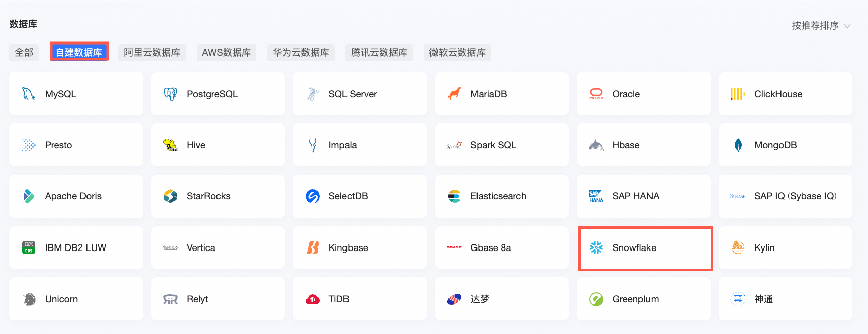Choose the IBM DB2 LUW label
The width and height of the screenshot is (868, 334).
pos(76,248)
